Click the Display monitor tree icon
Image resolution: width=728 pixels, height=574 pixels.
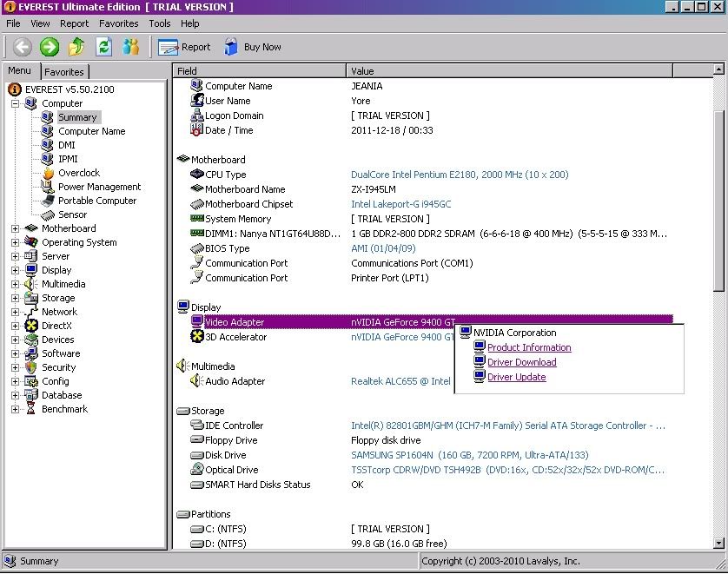31,270
